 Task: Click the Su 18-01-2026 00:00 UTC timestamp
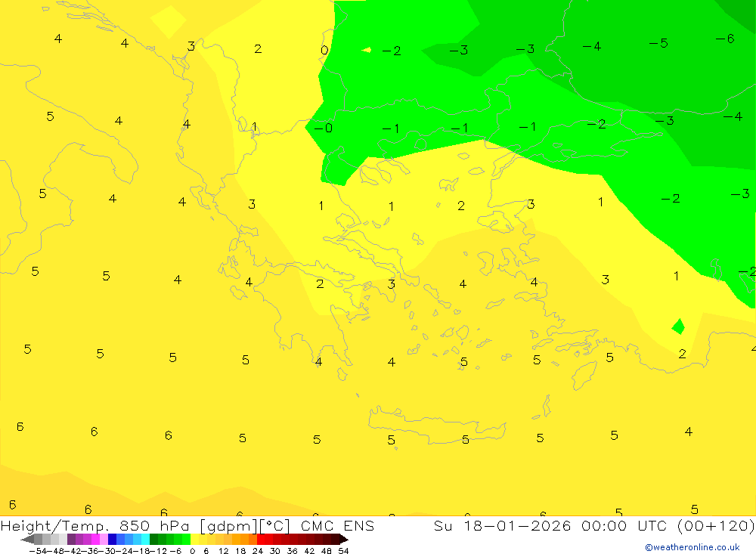tap(550, 525)
